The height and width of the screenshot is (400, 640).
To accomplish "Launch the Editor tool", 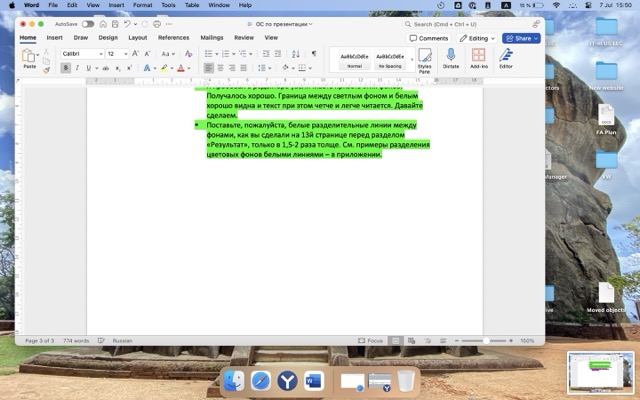I will click(x=506, y=59).
